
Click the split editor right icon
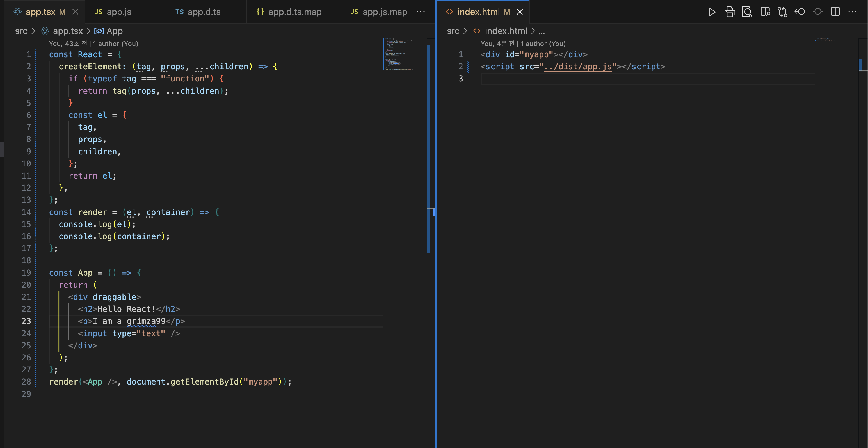tap(835, 12)
